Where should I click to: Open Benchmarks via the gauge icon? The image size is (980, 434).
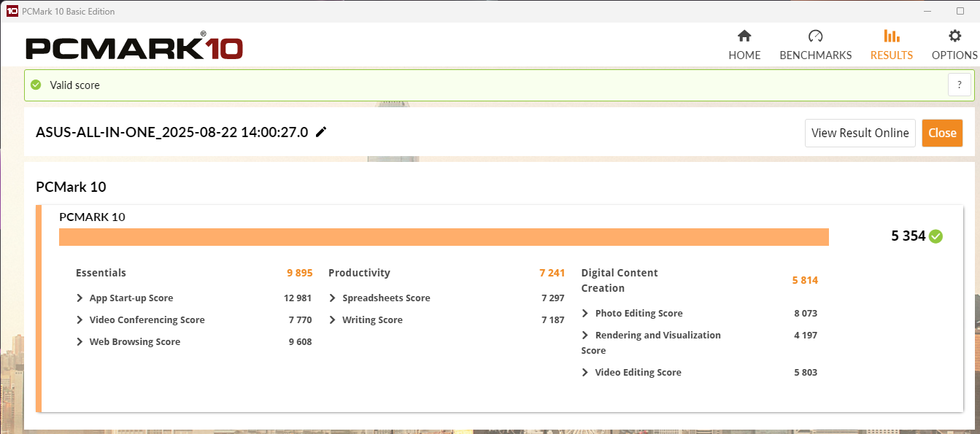pos(815,36)
